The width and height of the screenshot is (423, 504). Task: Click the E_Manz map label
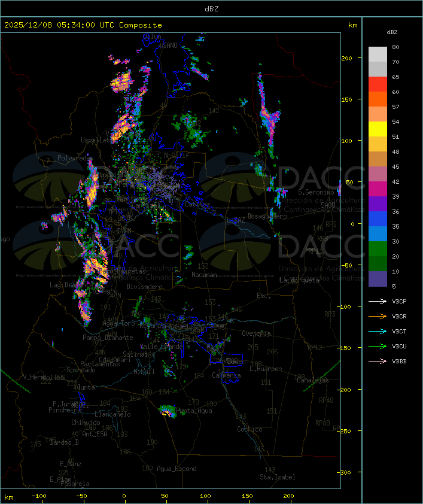(x=71, y=464)
